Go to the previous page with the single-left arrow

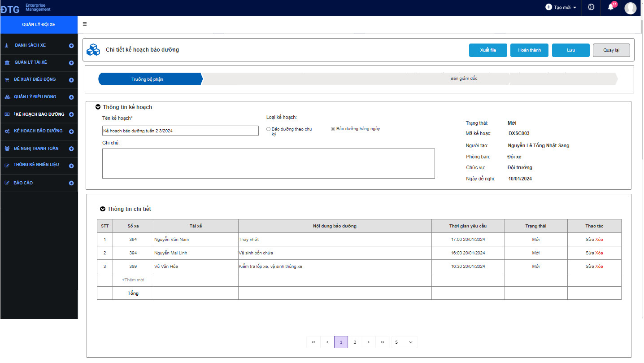pos(327,342)
